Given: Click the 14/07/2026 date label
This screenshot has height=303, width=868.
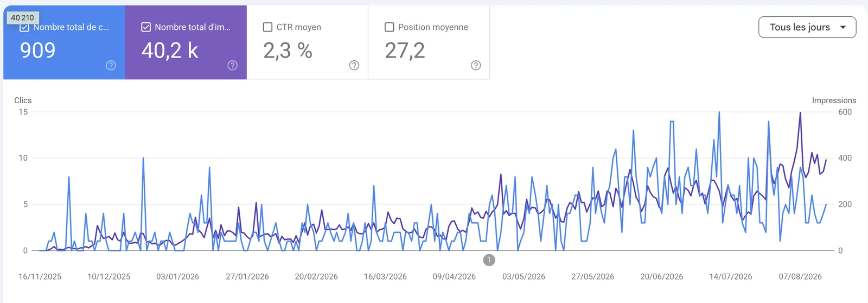Looking at the screenshot, I should [x=731, y=276].
